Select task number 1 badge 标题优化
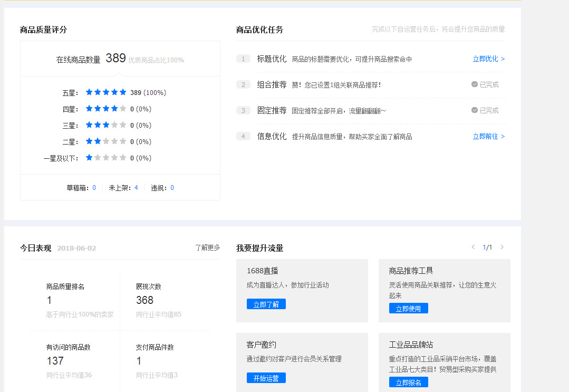 pyautogui.click(x=243, y=59)
